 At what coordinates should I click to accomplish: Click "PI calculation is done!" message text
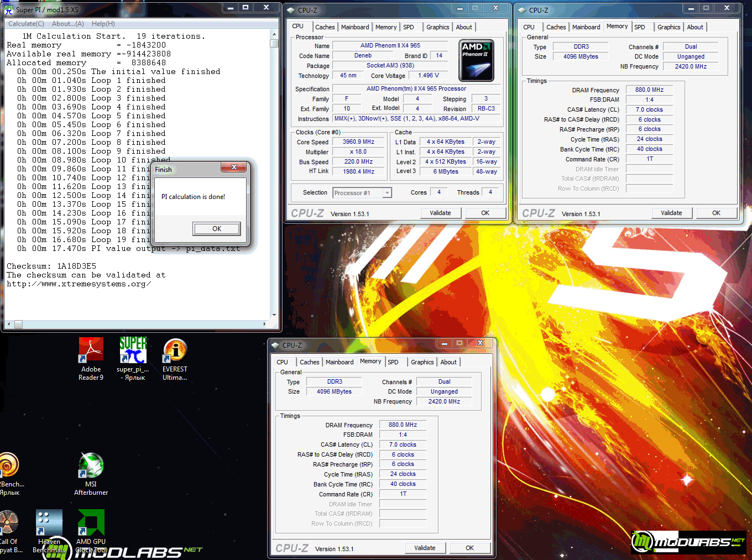193,197
